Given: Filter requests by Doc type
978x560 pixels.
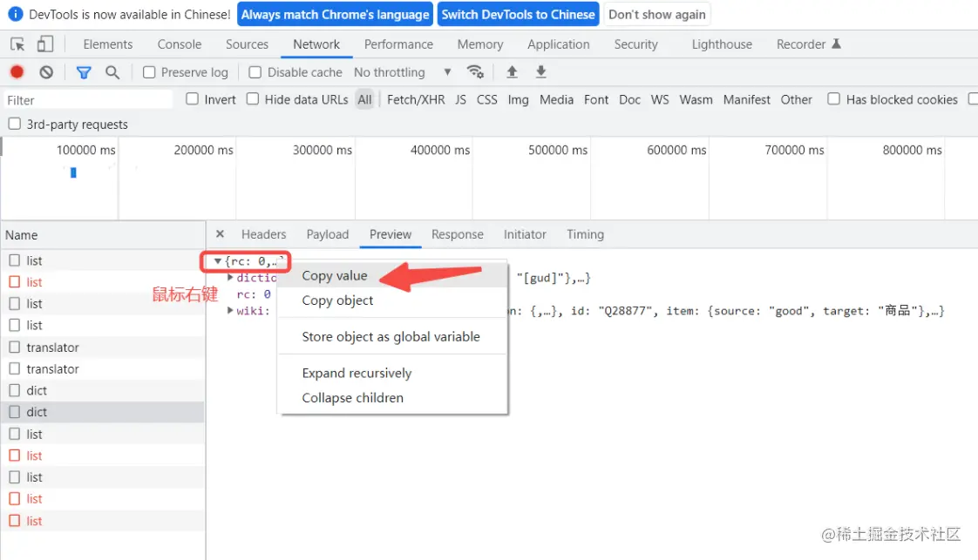Looking at the screenshot, I should [629, 99].
